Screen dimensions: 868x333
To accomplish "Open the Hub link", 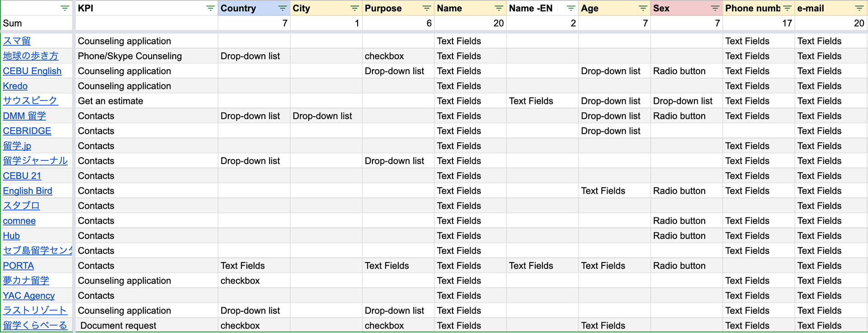I will (x=11, y=235).
